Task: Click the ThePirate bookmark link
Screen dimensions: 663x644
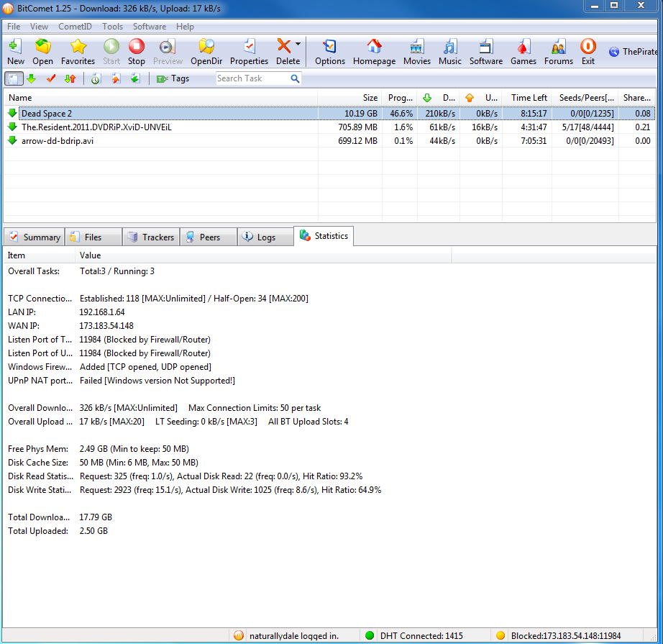Action: click(634, 52)
